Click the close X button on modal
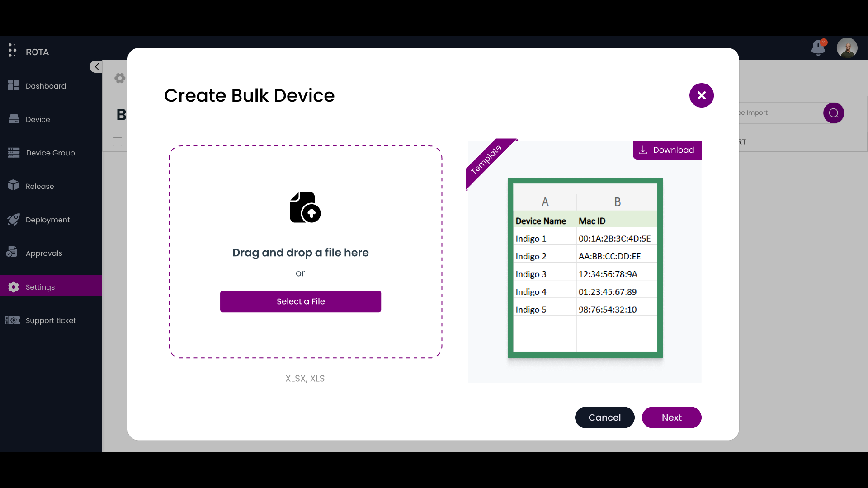This screenshot has width=868, height=488. point(702,95)
